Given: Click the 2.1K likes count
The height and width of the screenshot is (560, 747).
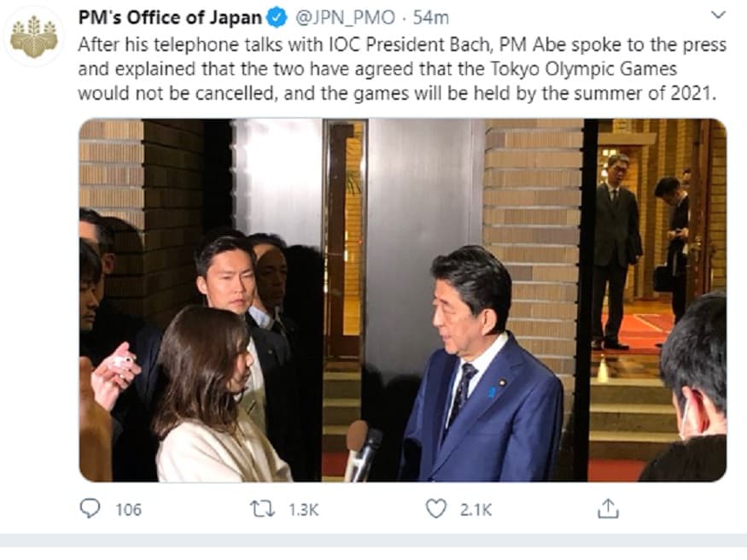Looking at the screenshot, I should click(476, 510).
